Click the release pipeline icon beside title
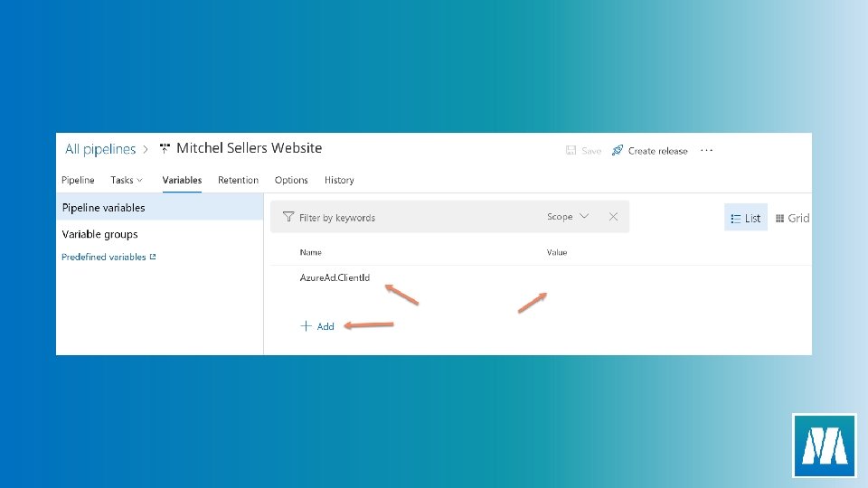Image resolution: width=868 pixels, height=488 pixels. [165, 148]
